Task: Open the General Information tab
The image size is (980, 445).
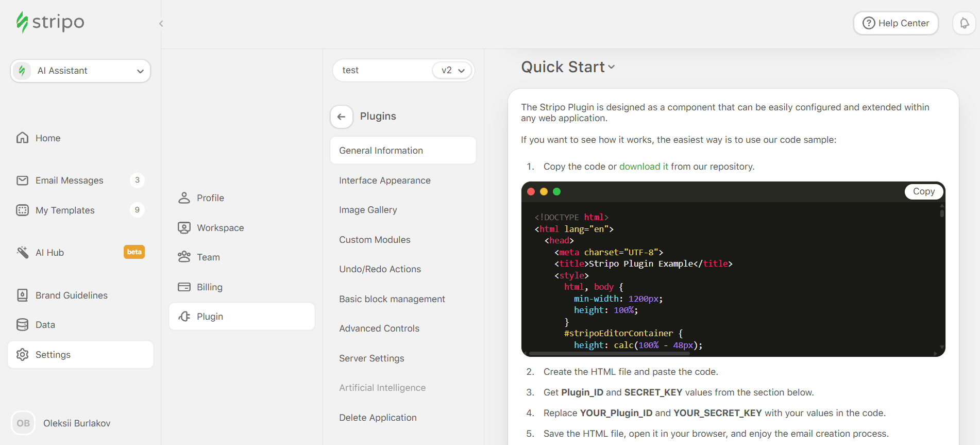Action: click(x=403, y=151)
